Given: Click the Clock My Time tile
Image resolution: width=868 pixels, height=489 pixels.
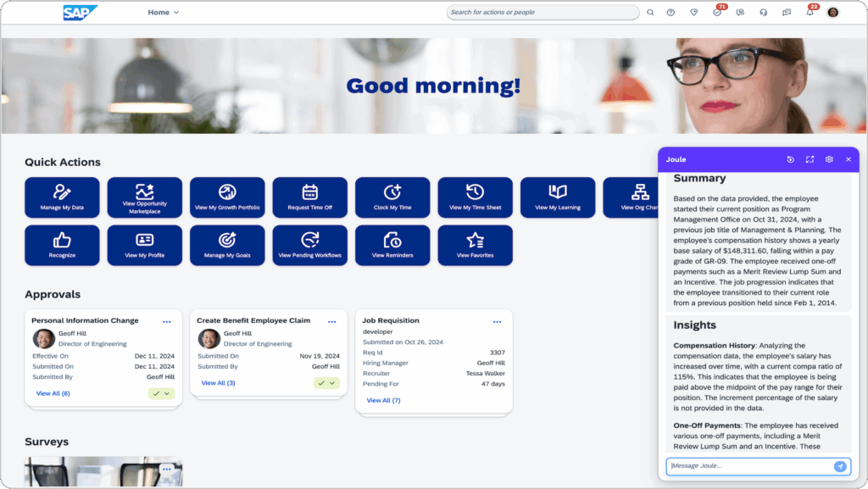Looking at the screenshot, I should (392, 197).
